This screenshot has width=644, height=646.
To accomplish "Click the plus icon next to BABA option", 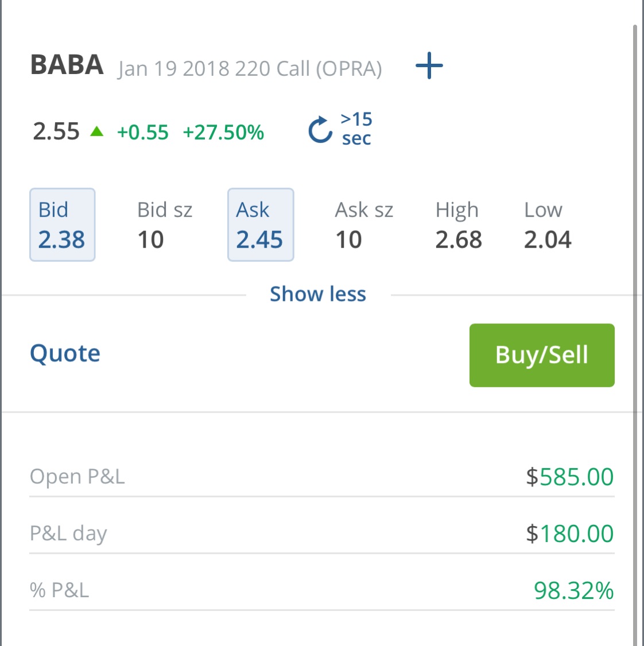I will tap(429, 65).
